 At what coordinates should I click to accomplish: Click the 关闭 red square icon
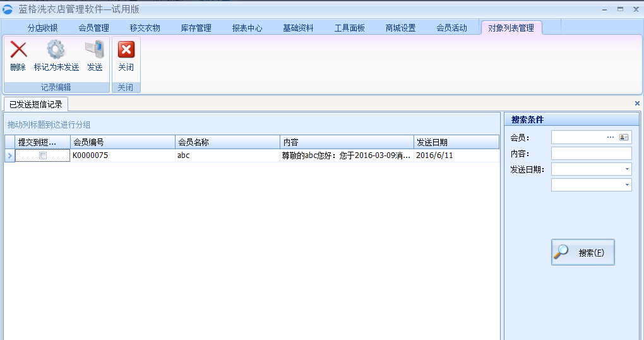pyautogui.click(x=126, y=49)
